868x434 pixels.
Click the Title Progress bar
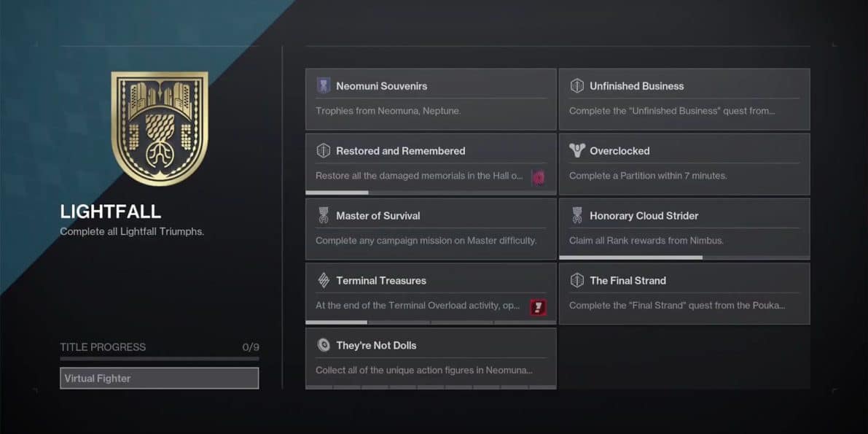click(x=160, y=359)
